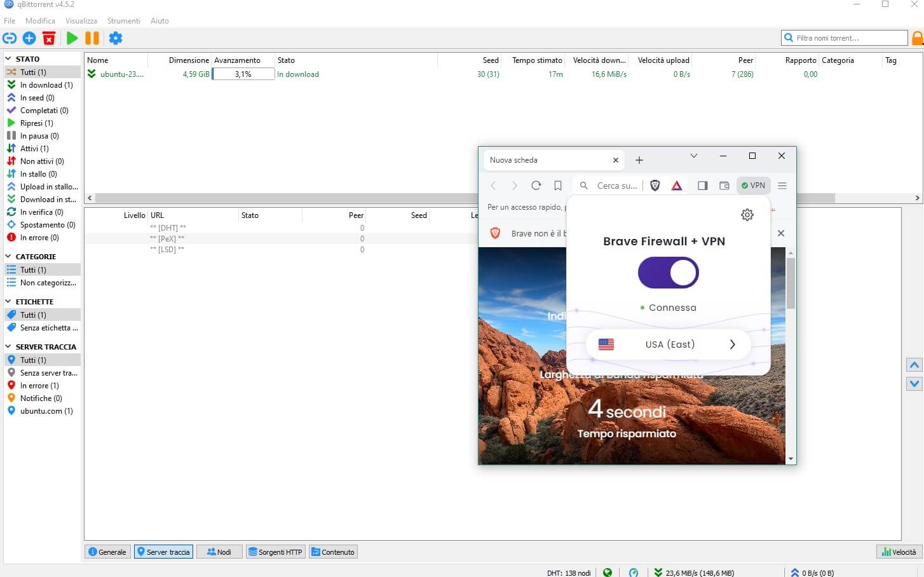Collapse the SERVER TRACCIA section

(x=8, y=347)
